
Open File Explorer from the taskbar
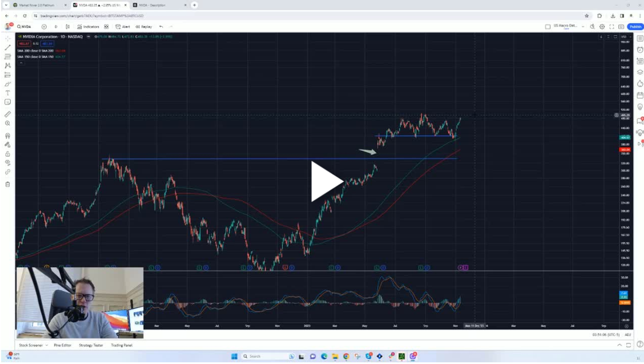[x=335, y=356]
